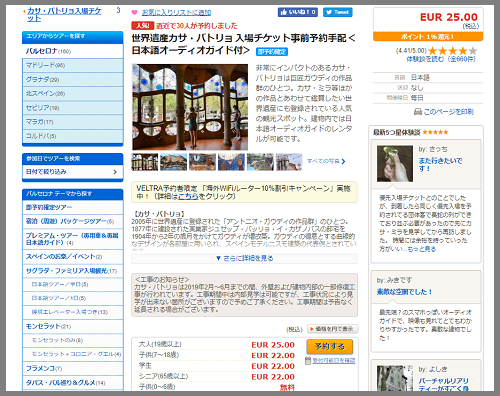The image size is (500, 396).
Task: Click the calendar icon beside availability link
Action: (x=308, y=360)
